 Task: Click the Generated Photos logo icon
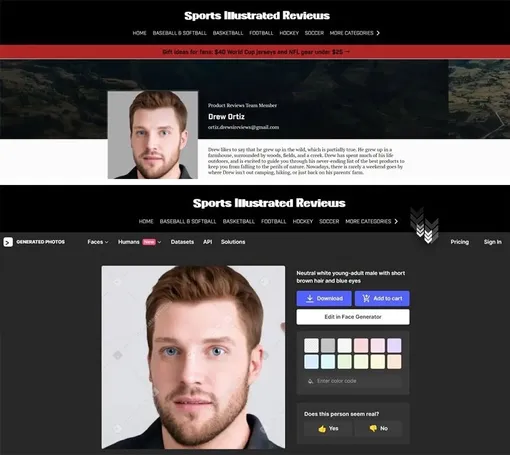8,242
